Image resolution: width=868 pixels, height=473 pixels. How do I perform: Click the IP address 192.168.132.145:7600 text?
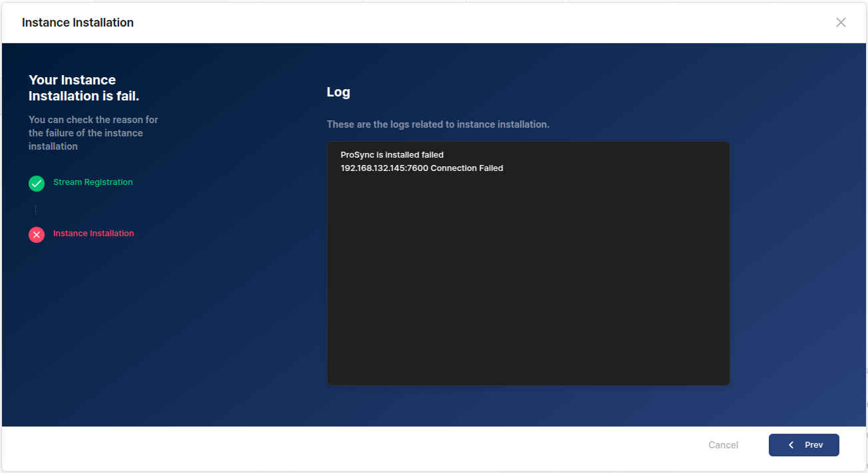click(384, 168)
